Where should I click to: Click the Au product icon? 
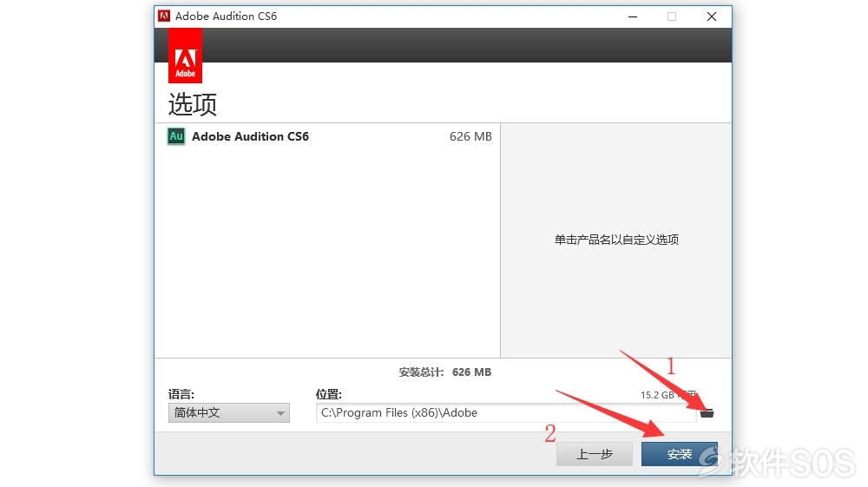click(x=176, y=136)
